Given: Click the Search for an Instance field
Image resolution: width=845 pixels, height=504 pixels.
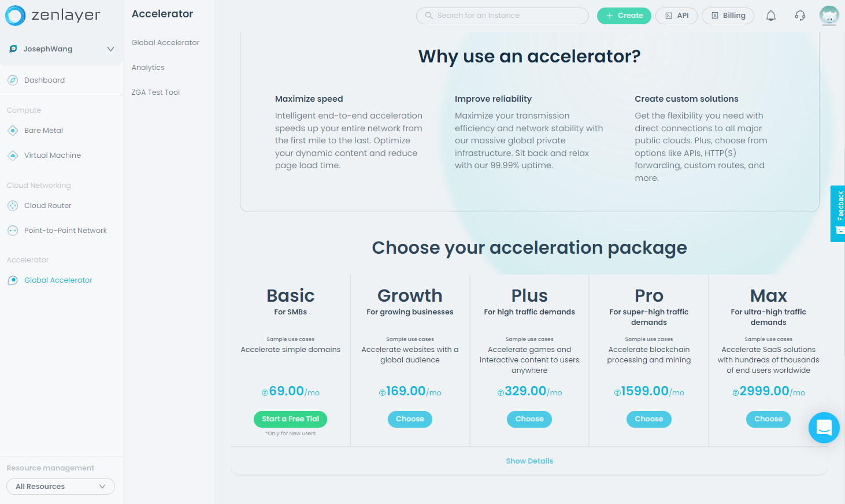Looking at the screenshot, I should (x=503, y=16).
